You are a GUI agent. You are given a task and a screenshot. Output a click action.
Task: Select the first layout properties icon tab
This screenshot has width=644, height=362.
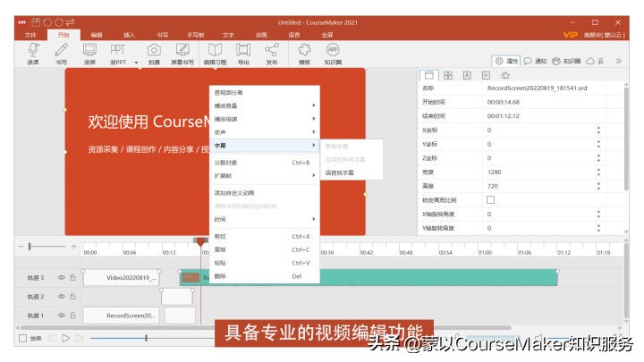428,75
